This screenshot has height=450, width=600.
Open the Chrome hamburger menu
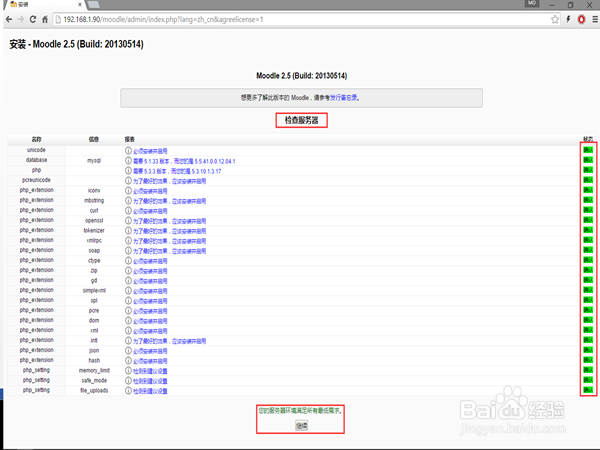[595, 19]
